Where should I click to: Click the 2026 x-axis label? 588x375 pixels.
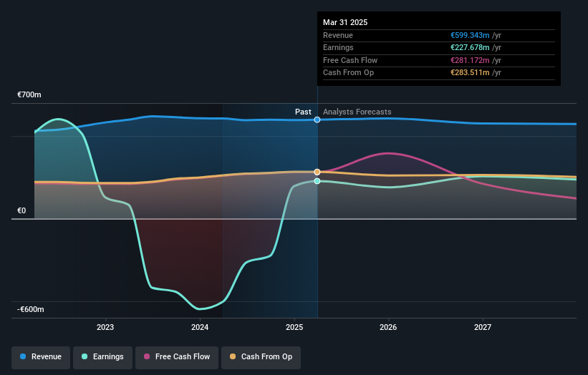388,328
